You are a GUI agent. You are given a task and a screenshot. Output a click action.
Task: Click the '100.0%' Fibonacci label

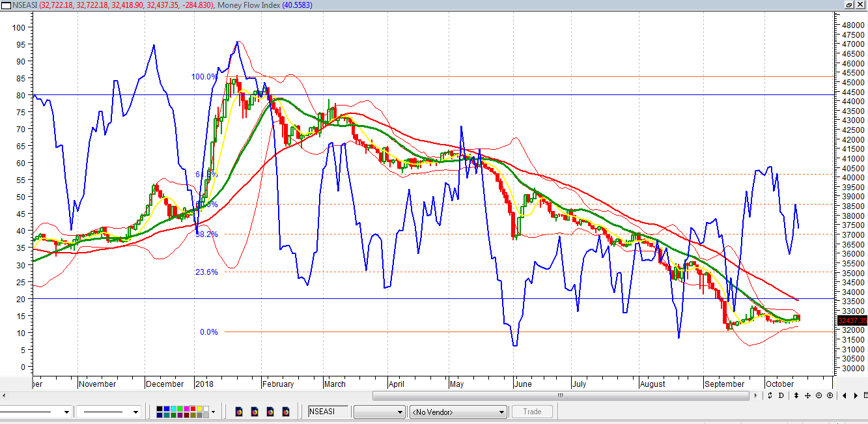point(204,77)
